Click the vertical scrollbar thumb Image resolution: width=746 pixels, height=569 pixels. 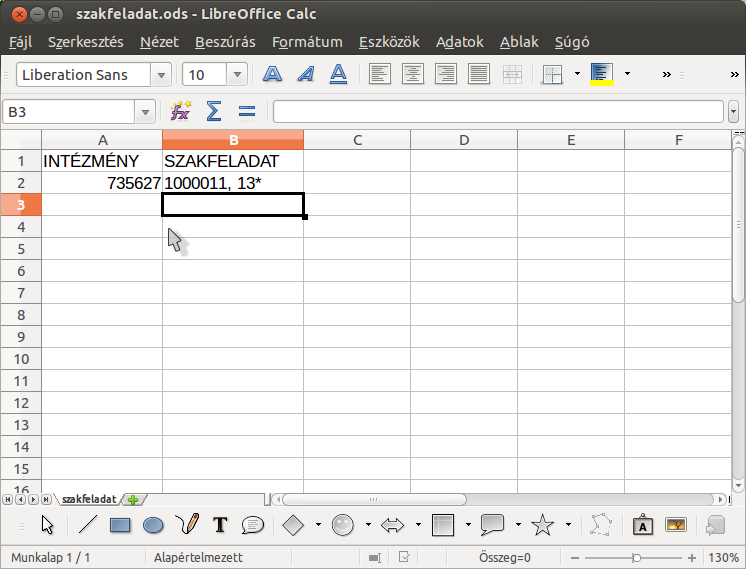738,225
